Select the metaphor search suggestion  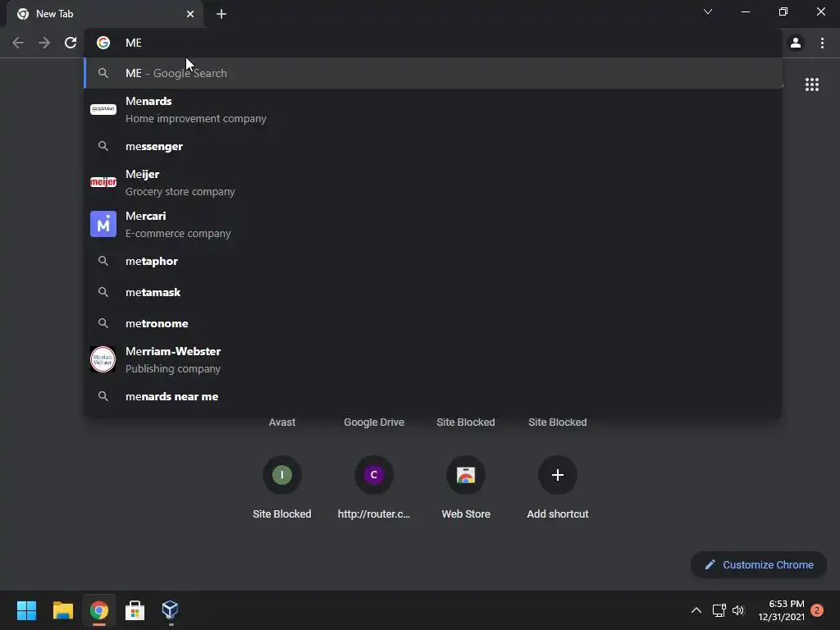coord(433,261)
